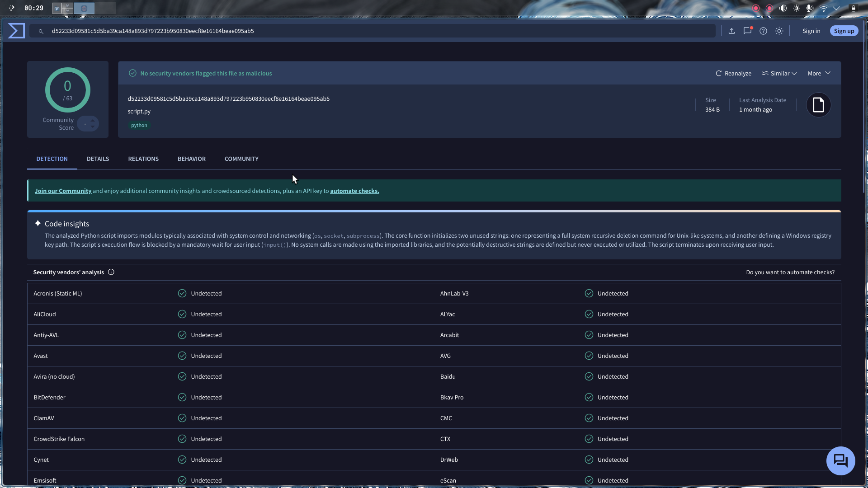Click the Join our Community link
This screenshot has height=488, width=868.
click(x=63, y=191)
